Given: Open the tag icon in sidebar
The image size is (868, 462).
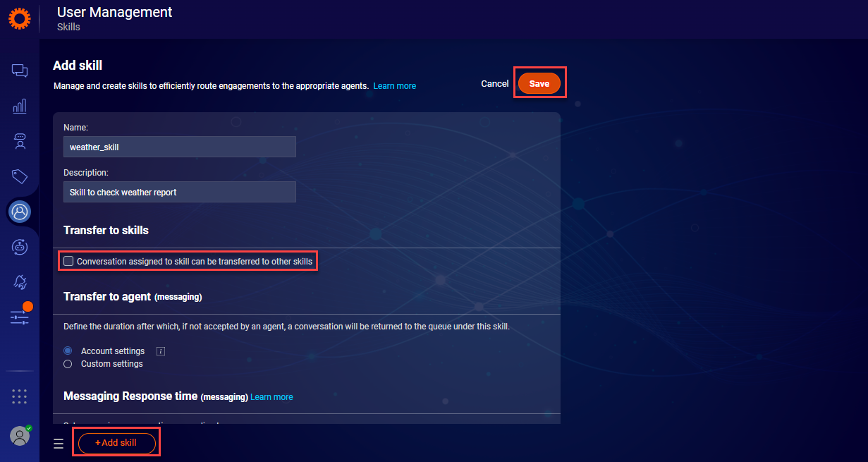Looking at the screenshot, I should tap(20, 176).
